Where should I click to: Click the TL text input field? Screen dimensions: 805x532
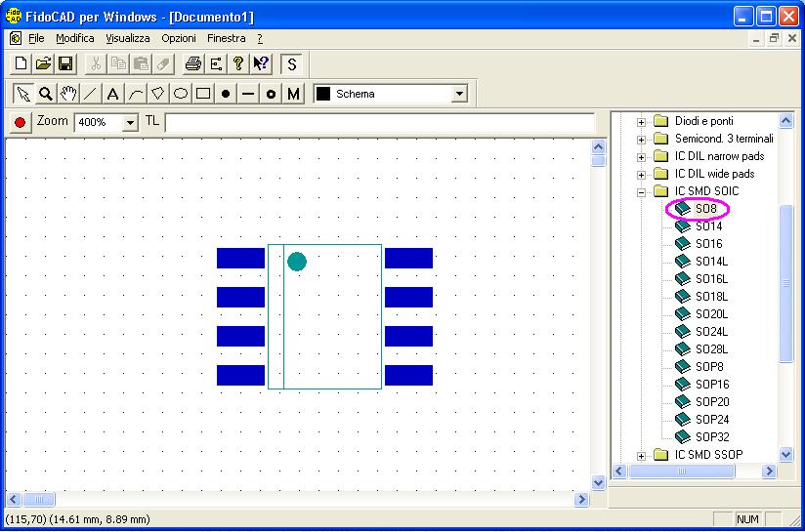click(379, 123)
